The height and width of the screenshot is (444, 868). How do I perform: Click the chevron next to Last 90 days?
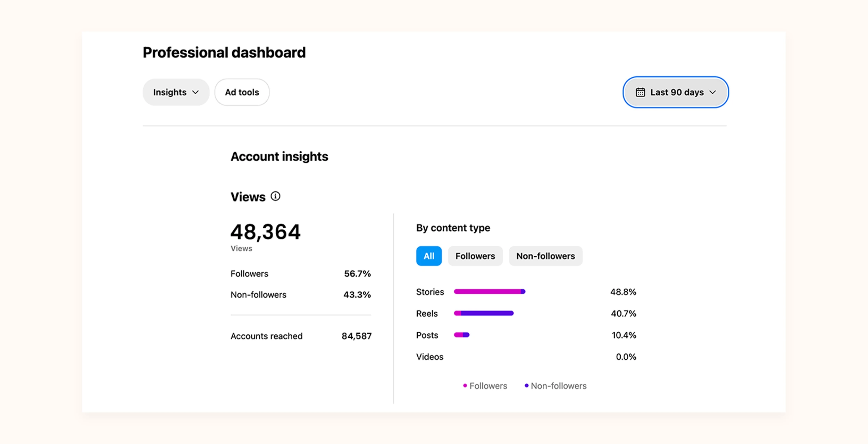coord(713,92)
